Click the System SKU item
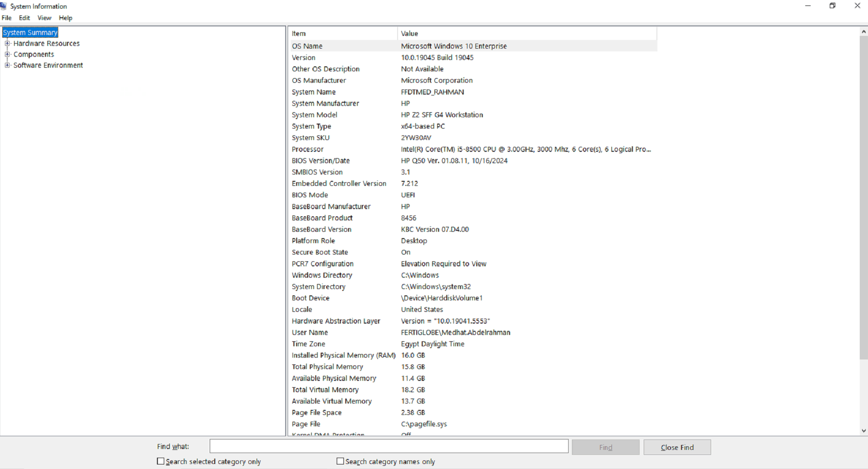The height and width of the screenshot is (469, 868). coord(310,137)
